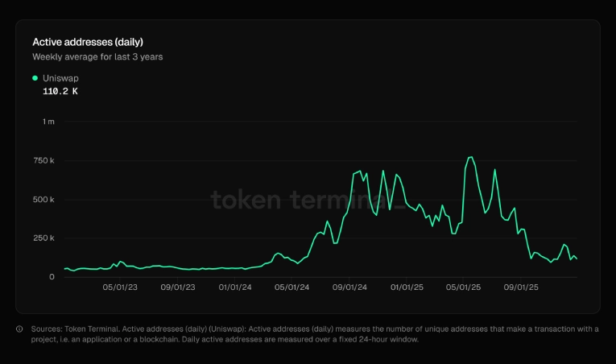Select the 09/01/25 x-axis date label
This screenshot has width=616, height=364.
522,287
